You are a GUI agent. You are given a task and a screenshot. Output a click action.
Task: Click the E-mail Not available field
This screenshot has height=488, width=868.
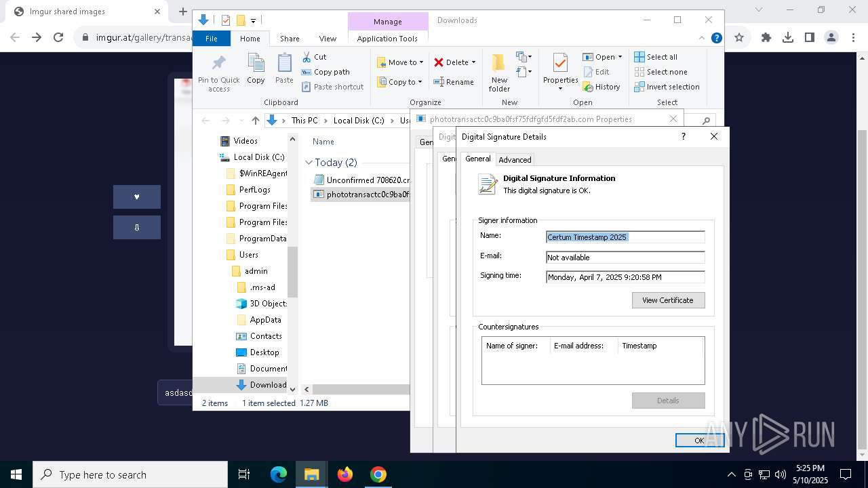tap(625, 258)
